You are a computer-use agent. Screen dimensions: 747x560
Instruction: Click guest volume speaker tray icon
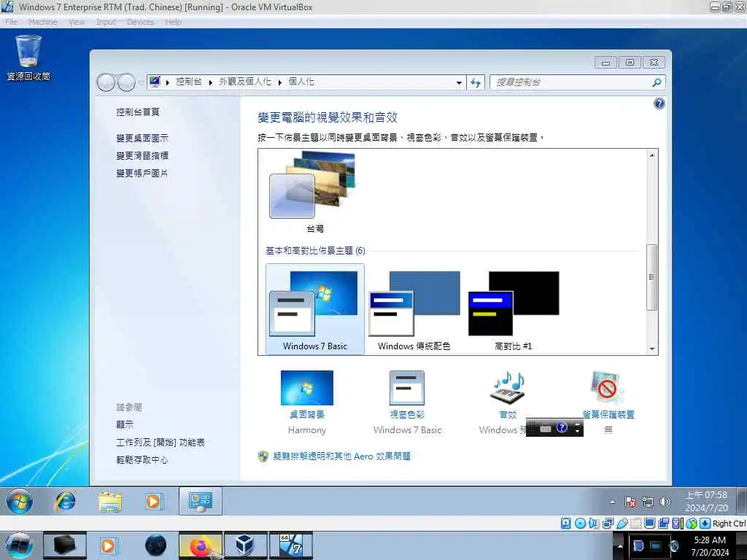[x=665, y=502]
